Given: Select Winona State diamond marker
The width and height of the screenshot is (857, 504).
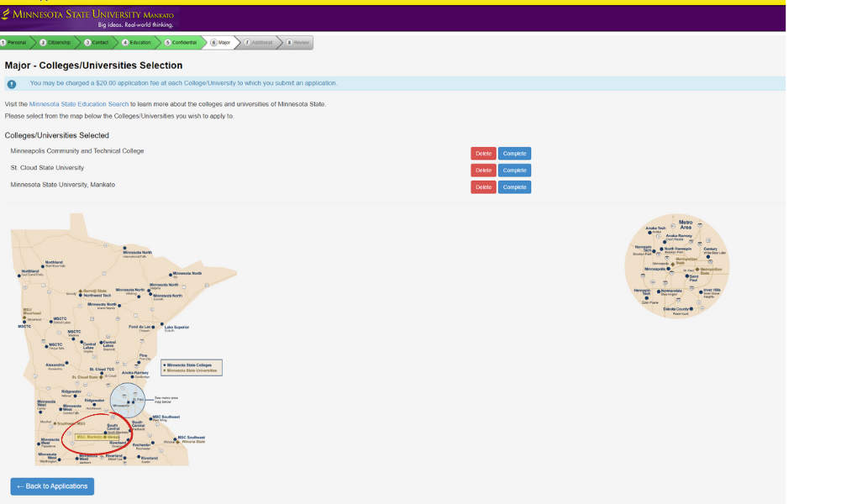Looking at the screenshot, I should point(177,442).
